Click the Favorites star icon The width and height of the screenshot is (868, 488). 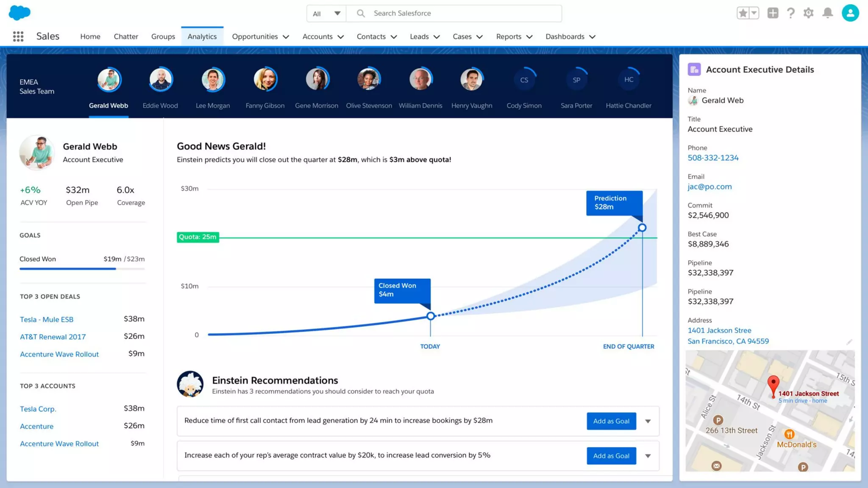743,13
